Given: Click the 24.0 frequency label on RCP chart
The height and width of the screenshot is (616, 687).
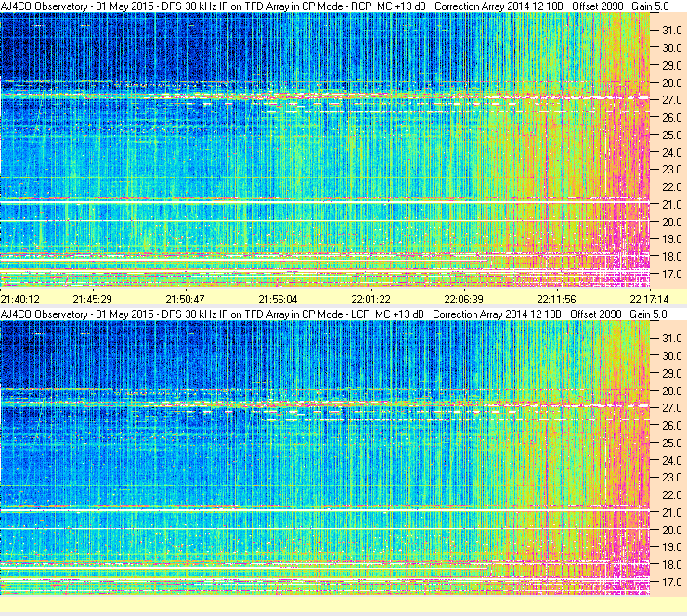Looking at the screenshot, I should [x=671, y=153].
